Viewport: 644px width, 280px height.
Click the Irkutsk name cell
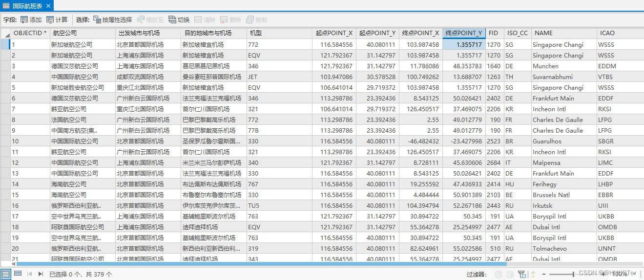pyautogui.click(x=564, y=205)
